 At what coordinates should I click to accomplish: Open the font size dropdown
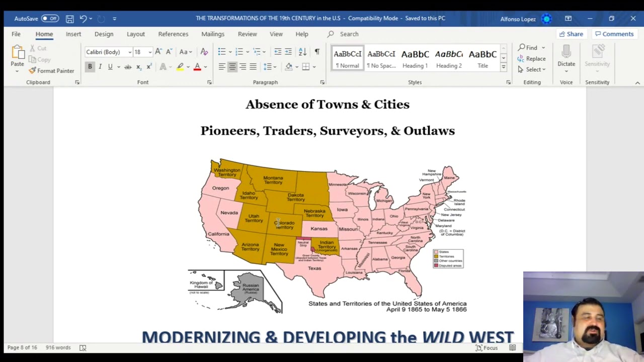coord(150,52)
